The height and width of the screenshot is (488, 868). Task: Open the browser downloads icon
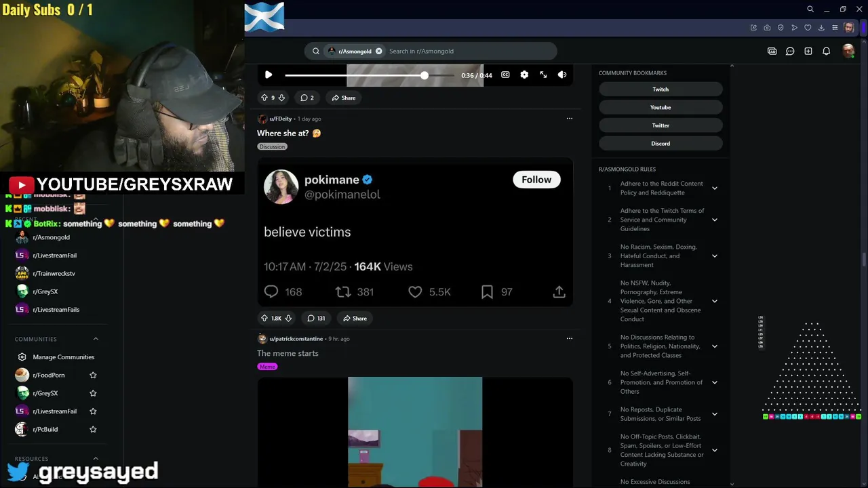tap(821, 28)
